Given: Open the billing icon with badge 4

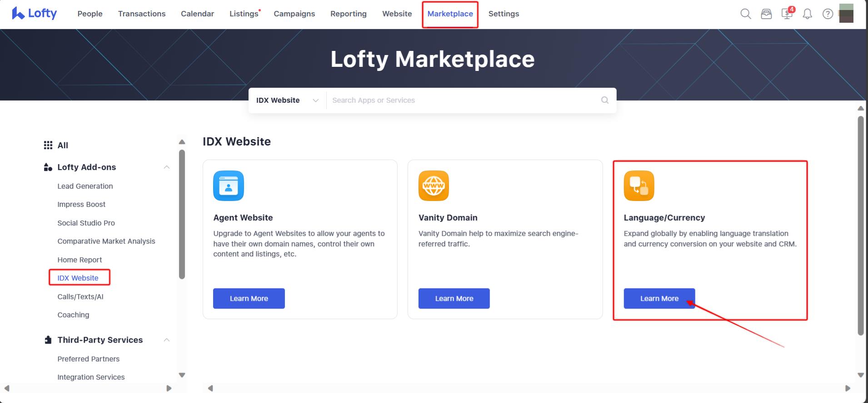Looking at the screenshot, I should click(787, 13).
